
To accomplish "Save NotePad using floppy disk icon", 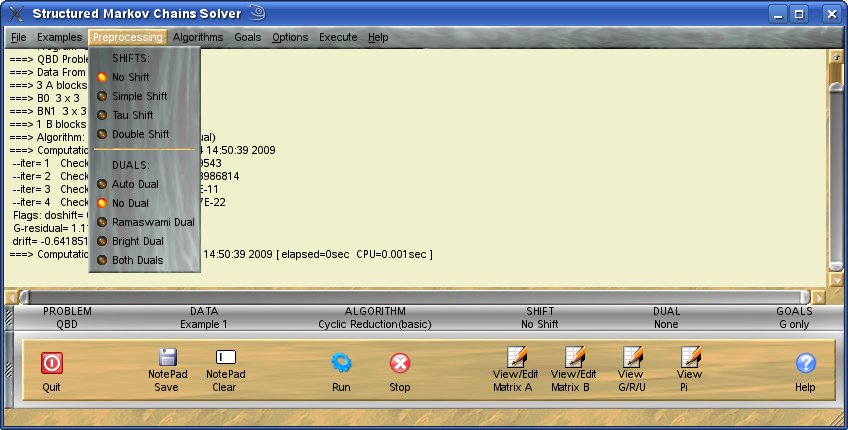I will pos(167,358).
